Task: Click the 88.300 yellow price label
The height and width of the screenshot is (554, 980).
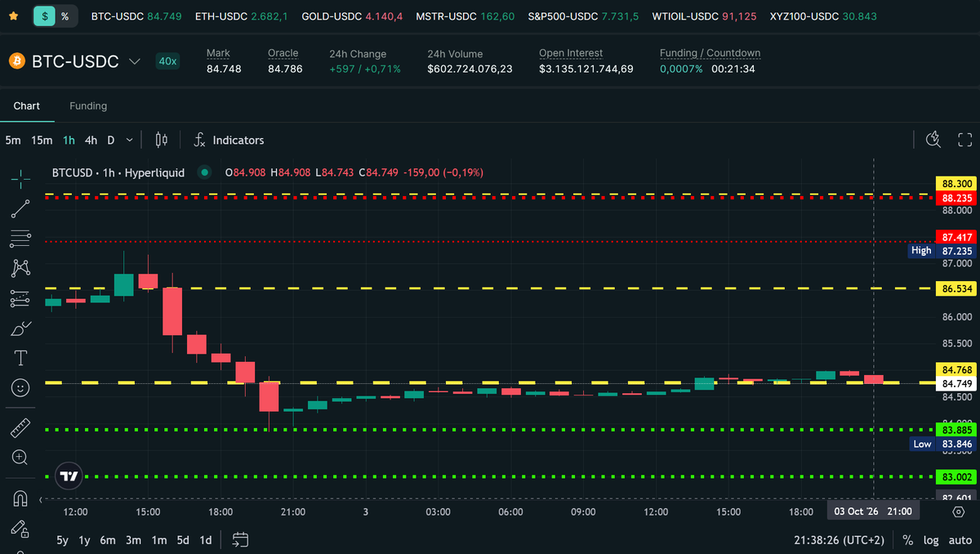Action: click(x=956, y=185)
